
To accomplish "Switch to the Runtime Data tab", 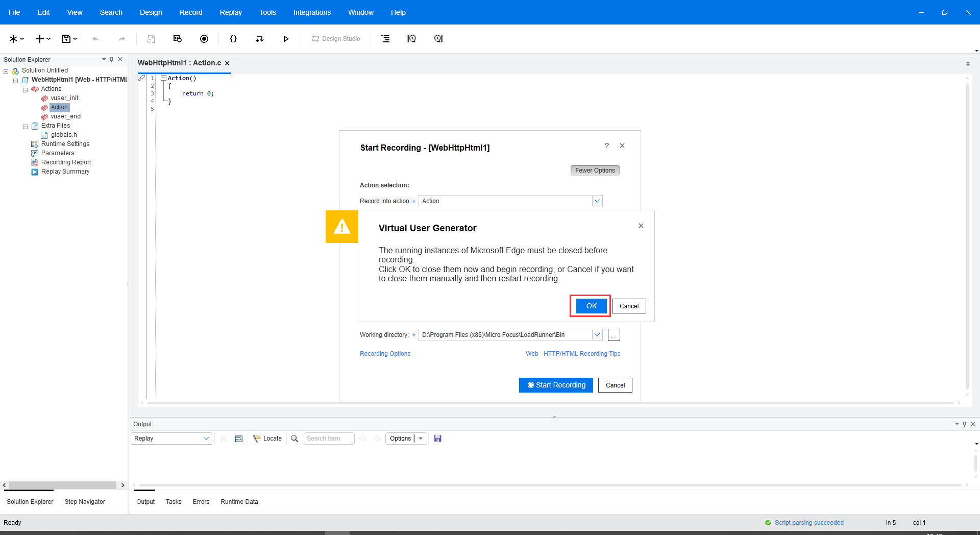I will click(x=239, y=502).
